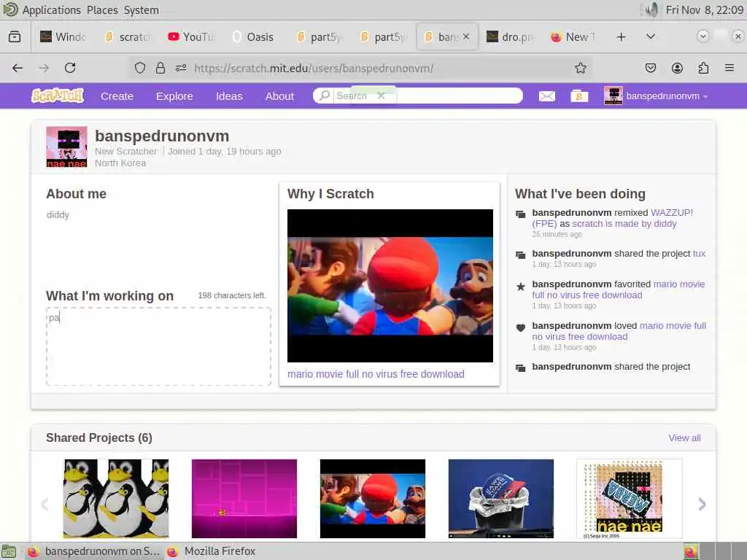Open the extensions puzzle icon
Viewport: 747px width, 560px height.
coord(703,68)
